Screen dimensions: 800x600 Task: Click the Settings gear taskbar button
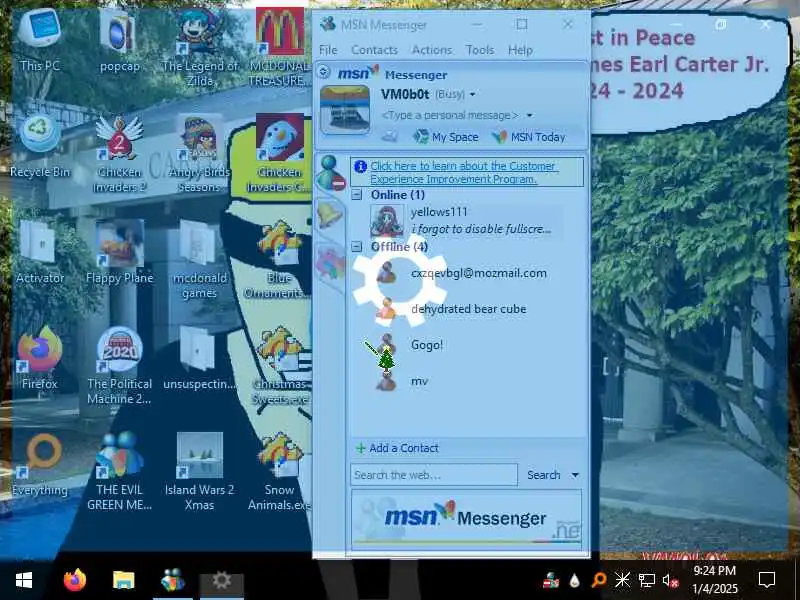[221, 580]
